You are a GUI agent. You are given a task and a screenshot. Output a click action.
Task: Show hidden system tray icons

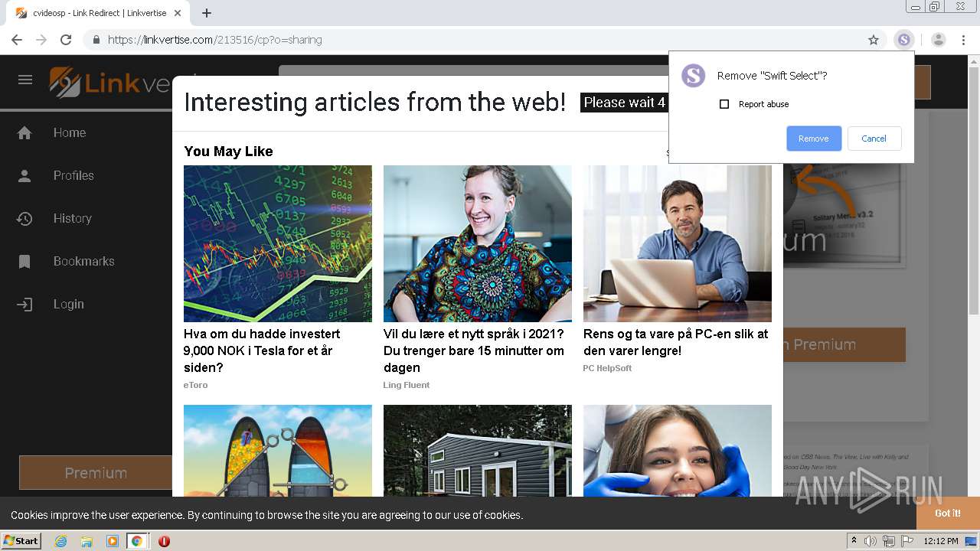coord(854,541)
